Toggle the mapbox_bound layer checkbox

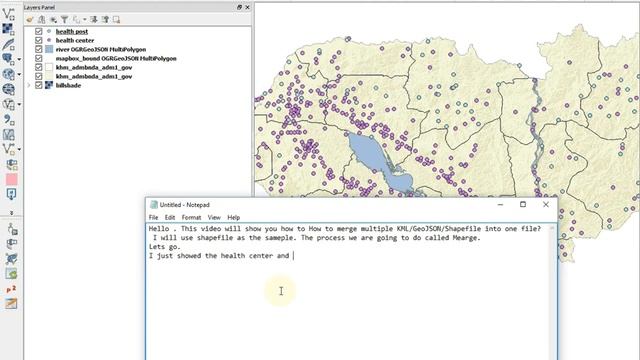click(x=39, y=58)
